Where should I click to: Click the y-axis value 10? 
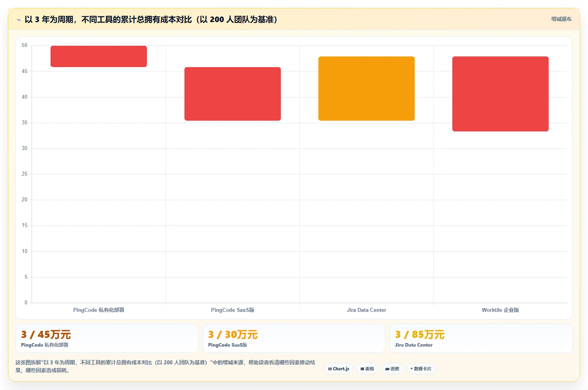pos(24,251)
